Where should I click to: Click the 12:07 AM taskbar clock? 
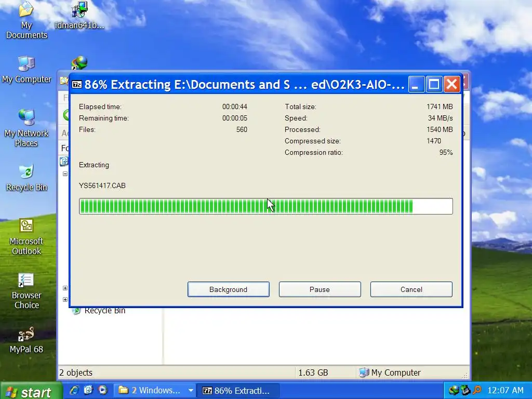click(x=505, y=391)
